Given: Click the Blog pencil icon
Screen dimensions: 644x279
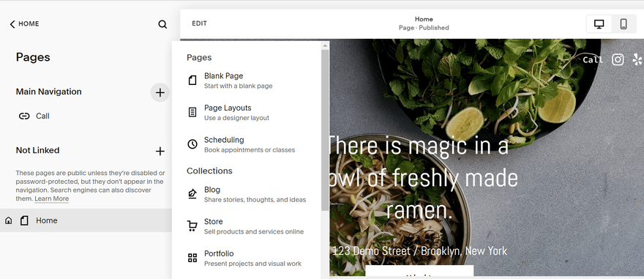Looking at the screenshot, I should tap(192, 194).
